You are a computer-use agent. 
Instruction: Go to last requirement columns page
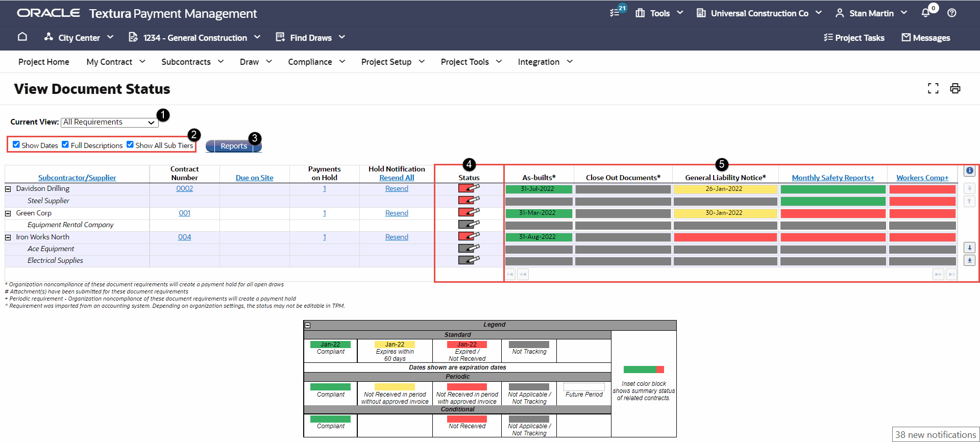coord(951,275)
